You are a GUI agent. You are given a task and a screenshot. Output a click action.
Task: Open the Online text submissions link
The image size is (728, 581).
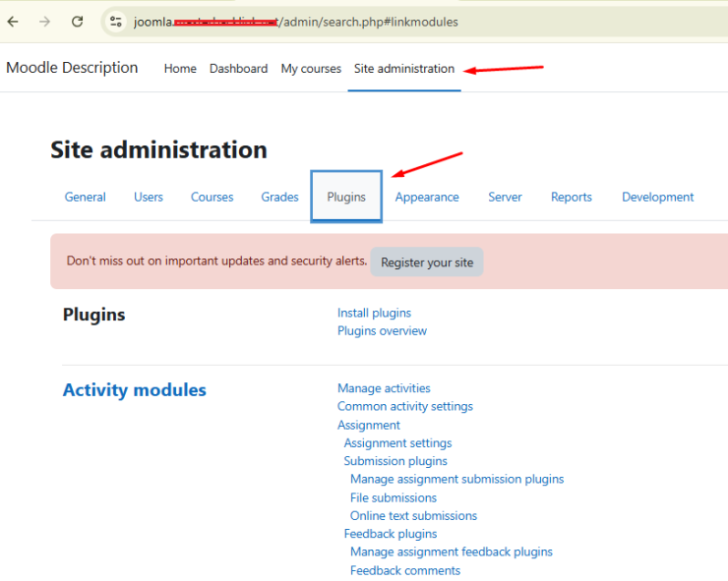coord(413,515)
